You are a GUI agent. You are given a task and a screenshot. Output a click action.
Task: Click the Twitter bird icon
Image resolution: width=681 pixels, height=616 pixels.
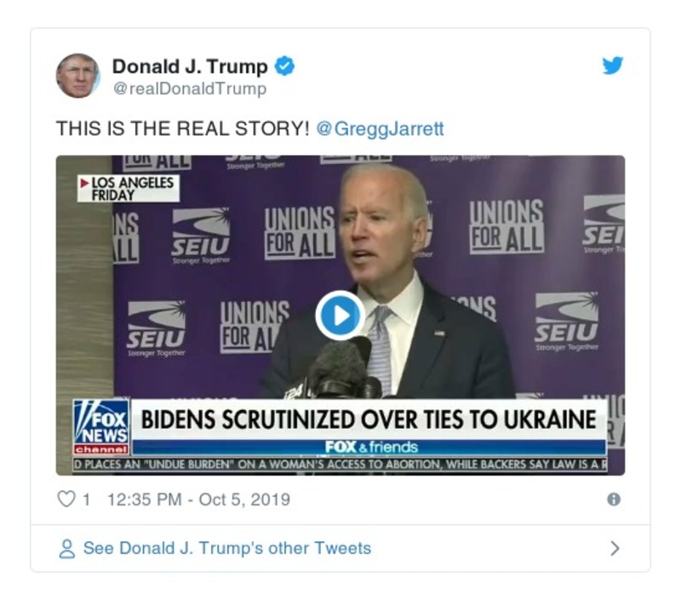(612, 64)
